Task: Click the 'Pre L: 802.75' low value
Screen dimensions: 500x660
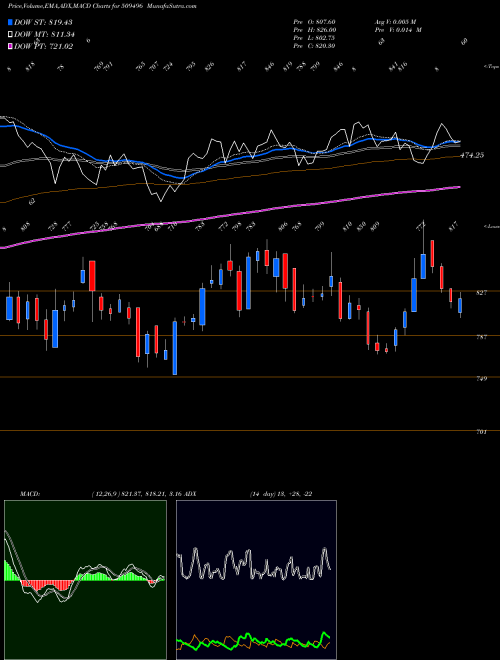Action: [x=314, y=38]
